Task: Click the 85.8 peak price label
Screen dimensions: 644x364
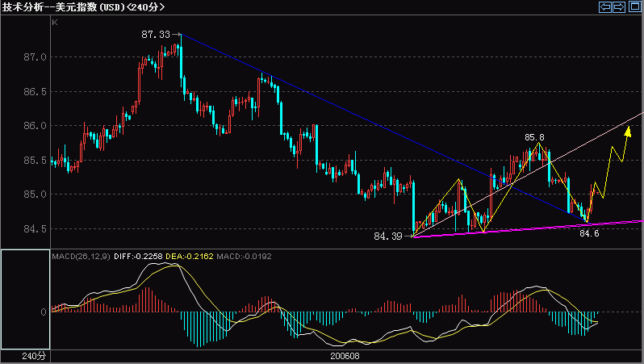Action: click(534, 137)
